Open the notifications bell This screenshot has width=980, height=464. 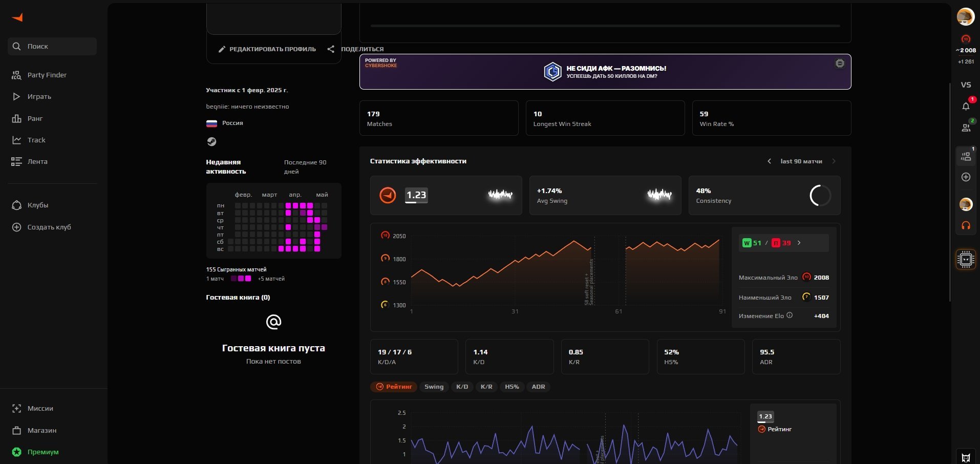point(966,106)
